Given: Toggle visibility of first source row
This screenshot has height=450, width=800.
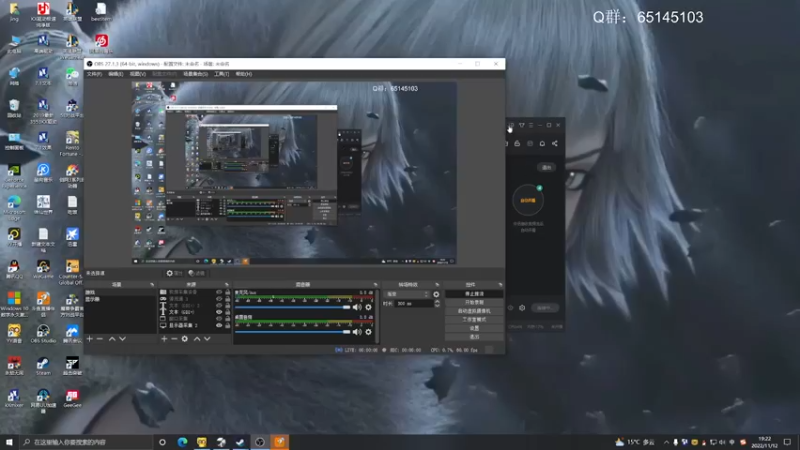Looking at the screenshot, I should coord(219,292).
